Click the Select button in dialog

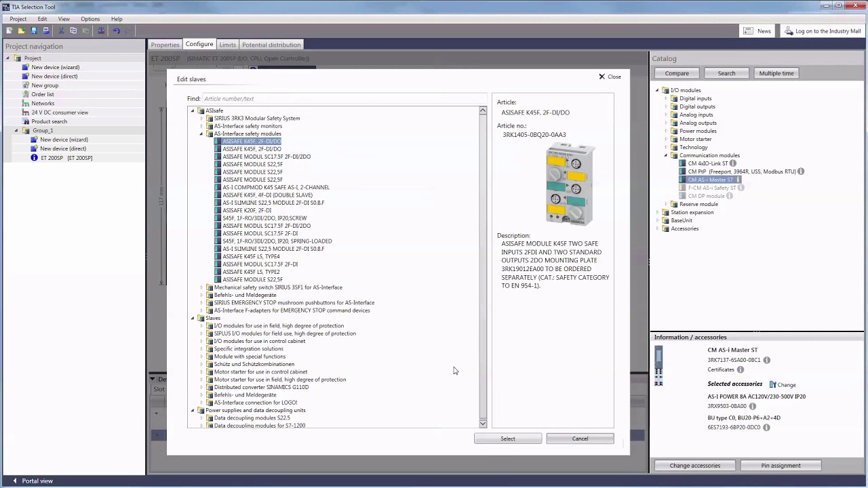click(508, 439)
